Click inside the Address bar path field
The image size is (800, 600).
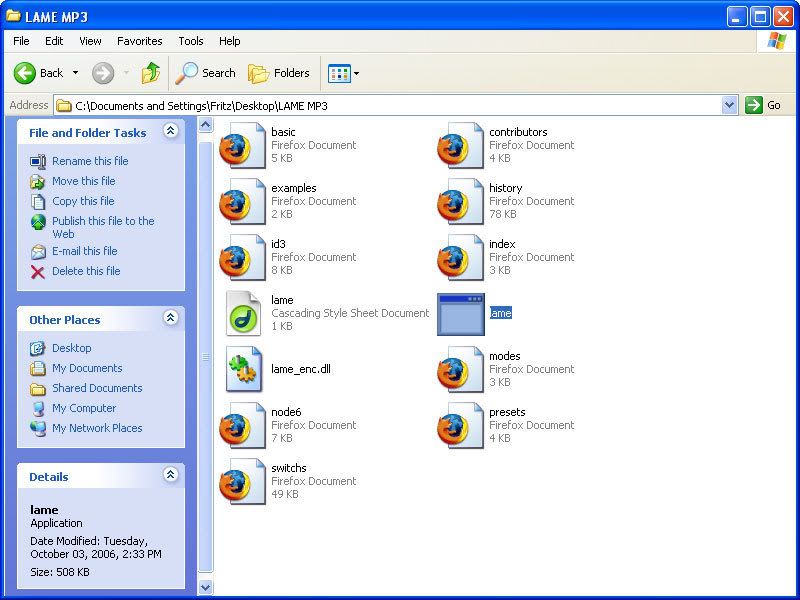click(388, 106)
